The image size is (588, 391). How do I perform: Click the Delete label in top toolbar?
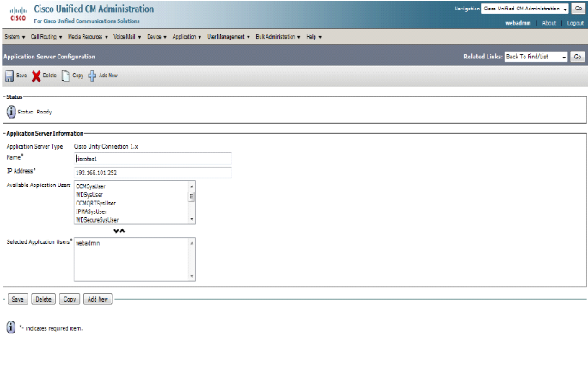[50, 76]
